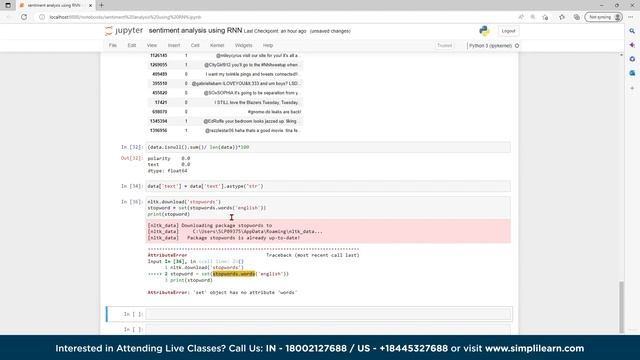Screen dimensions: 640x360
Task: Click the Jupyter logo
Action: pos(124,31)
